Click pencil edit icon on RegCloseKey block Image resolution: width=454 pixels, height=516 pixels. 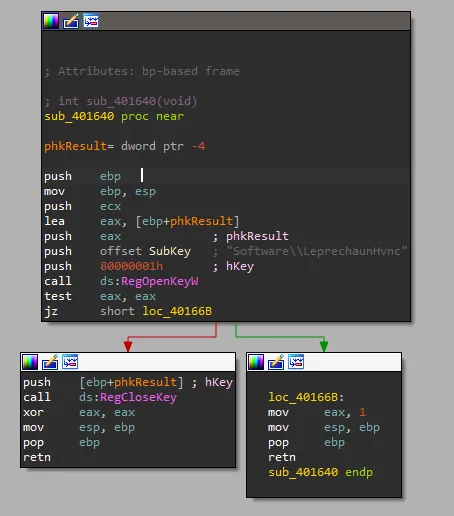point(50,362)
